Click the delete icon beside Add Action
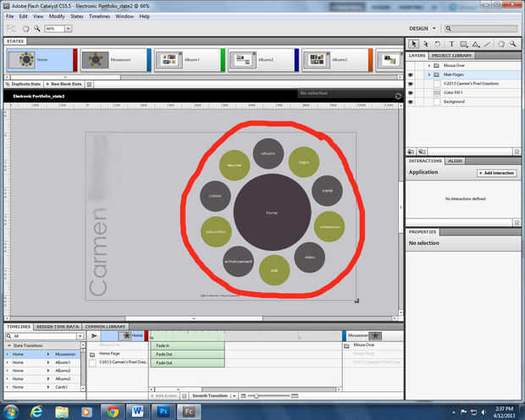The width and height of the screenshot is (525, 420). tap(184, 396)
